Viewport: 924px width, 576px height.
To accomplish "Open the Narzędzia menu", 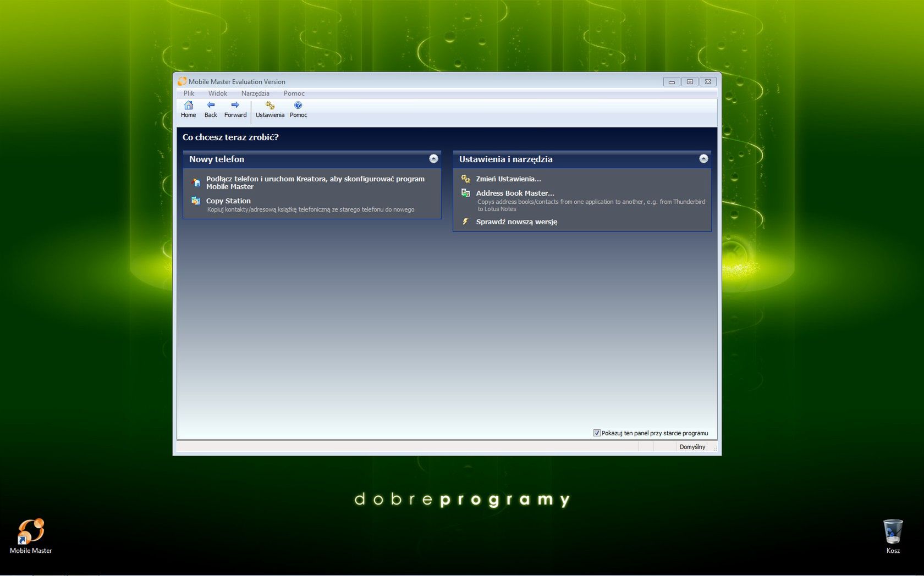I will 255,93.
